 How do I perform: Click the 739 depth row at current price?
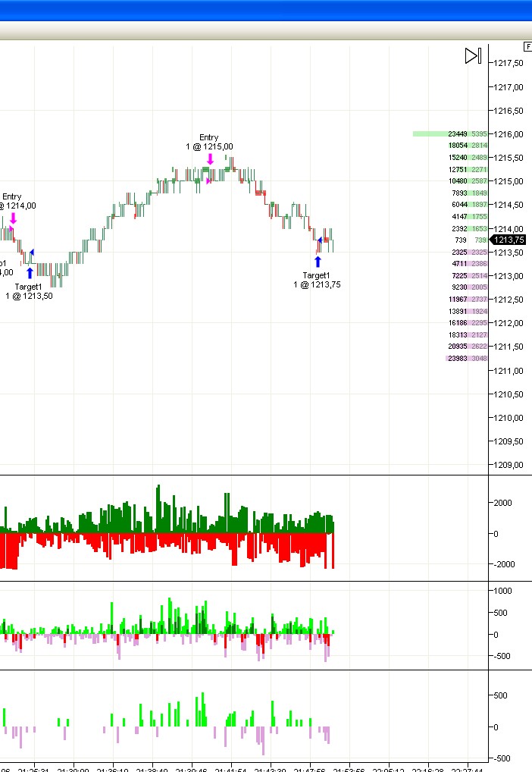(467, 240)
